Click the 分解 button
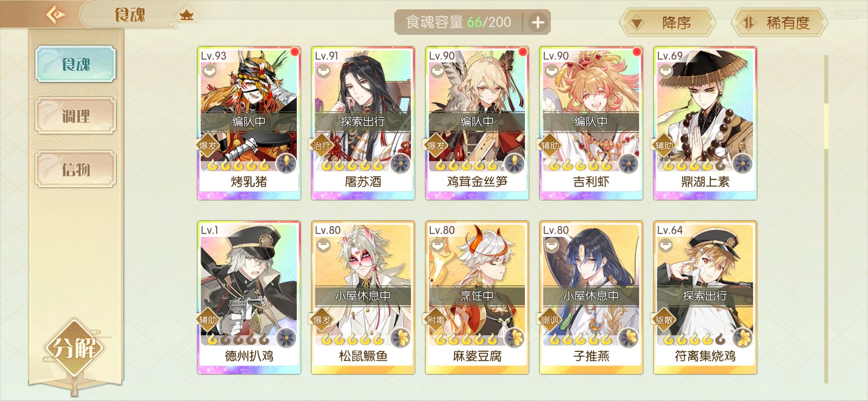 [74, 348]
